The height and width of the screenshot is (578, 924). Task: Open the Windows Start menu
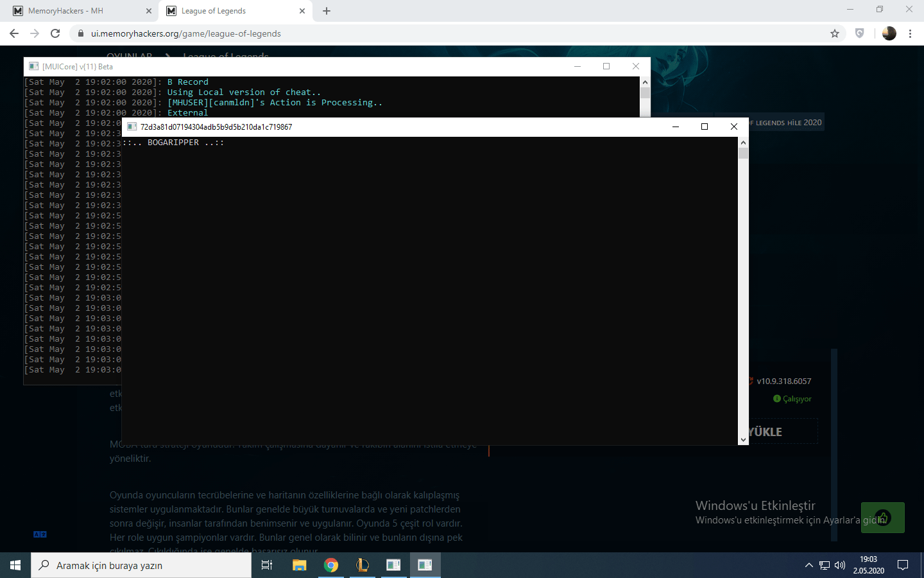[x=15, y=565]
